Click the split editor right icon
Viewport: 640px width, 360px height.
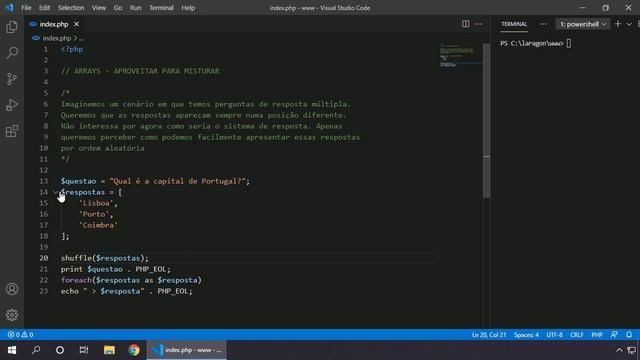465,24
